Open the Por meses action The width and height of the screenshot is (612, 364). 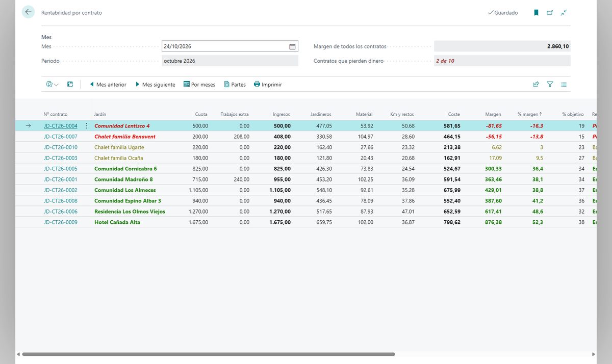pyautogui.click(x=199, y=85)
